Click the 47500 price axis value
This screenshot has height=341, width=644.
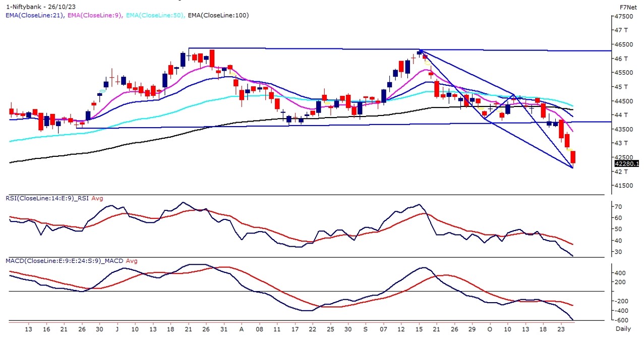[624, 16]
